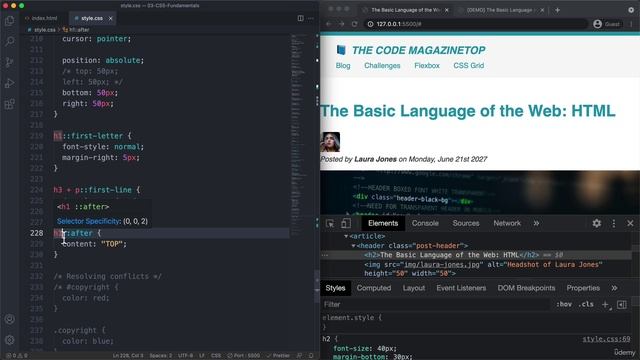The image size is (640, 360).
Task: Show more DevTools panel tabs
Action: coord(536,223)
